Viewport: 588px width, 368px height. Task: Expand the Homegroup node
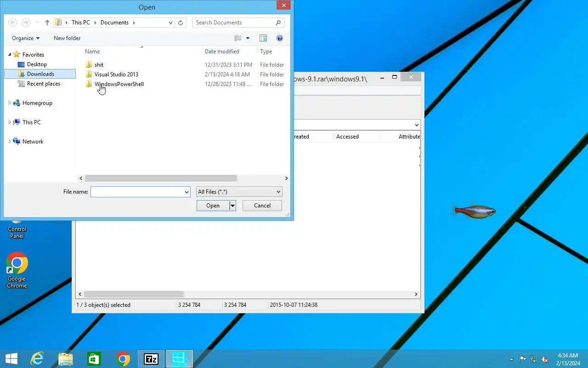(x=10, y=103)
